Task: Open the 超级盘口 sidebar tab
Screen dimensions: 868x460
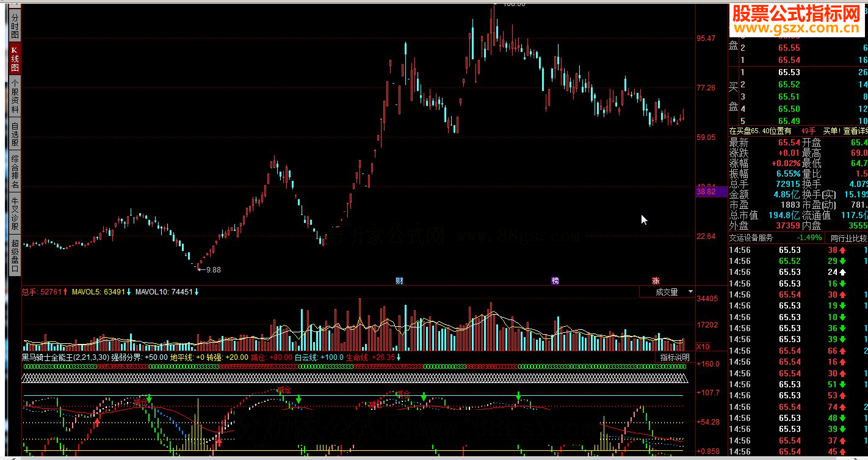Action: click(15, 255)
